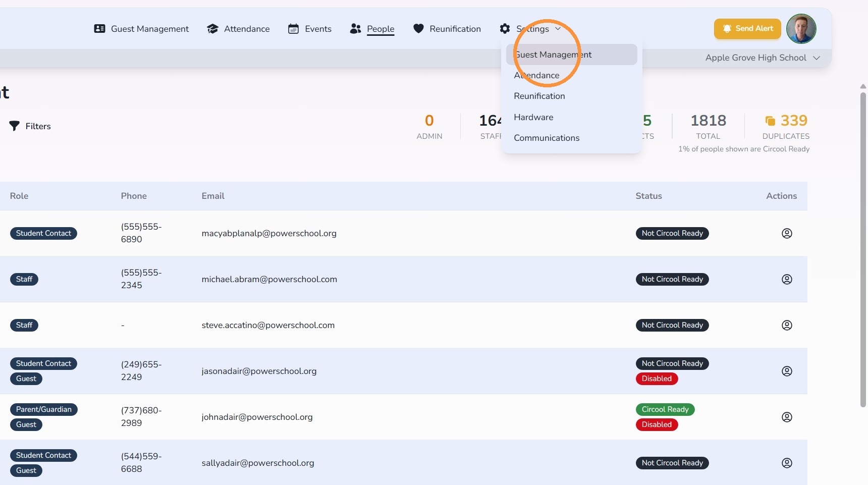
Task: Click the Reunification heart icon
Action: coord(418,29)
